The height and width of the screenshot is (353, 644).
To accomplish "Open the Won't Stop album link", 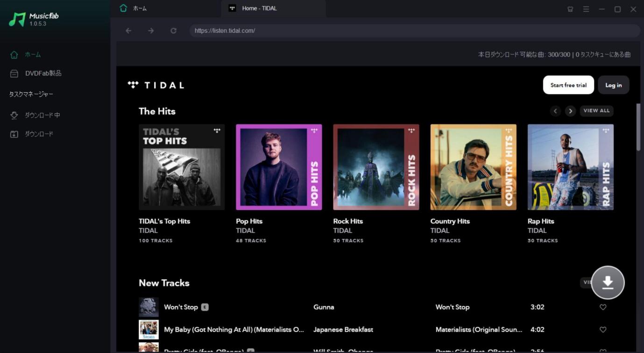I will point(453,307).
